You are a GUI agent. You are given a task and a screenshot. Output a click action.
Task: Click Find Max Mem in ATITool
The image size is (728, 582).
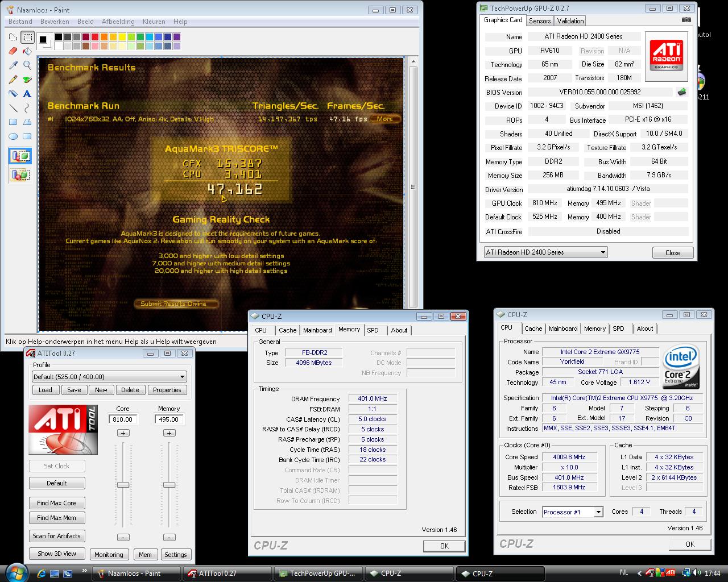tap(57, 518)
